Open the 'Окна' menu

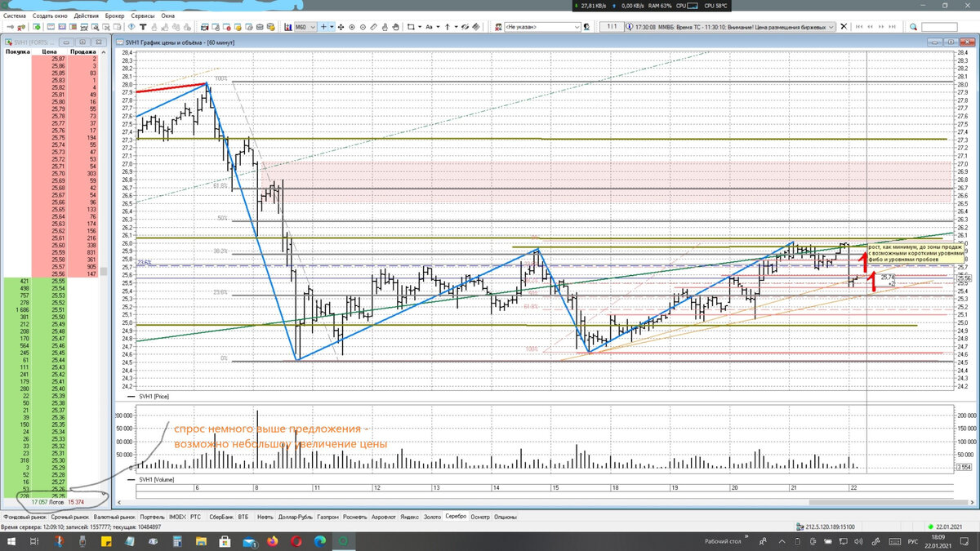click(x=167, y=16)
